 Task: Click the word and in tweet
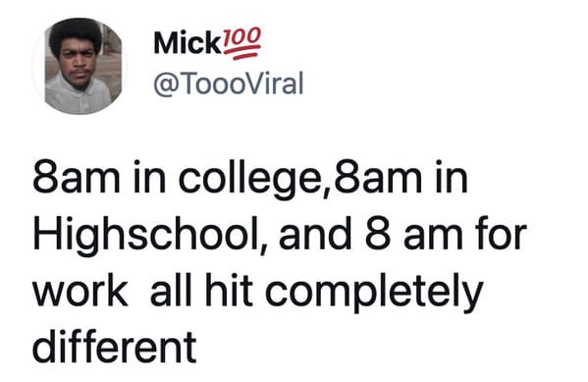click(x=315, y=234)
